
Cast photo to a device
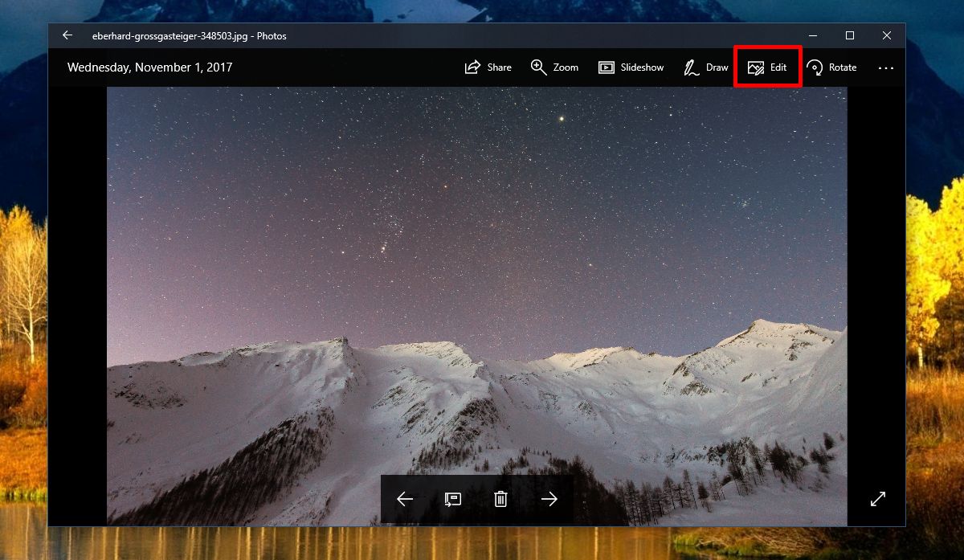pos(453,500)
